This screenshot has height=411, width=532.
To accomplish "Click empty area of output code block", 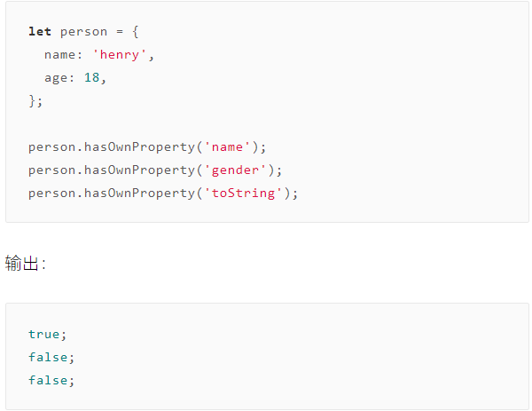I will pyautogui.click(x=305, y=357).
